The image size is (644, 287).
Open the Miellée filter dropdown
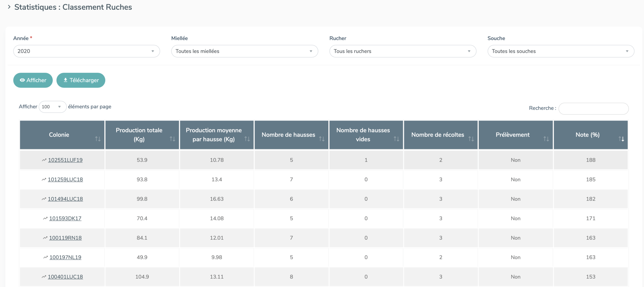tap(244, 51)
